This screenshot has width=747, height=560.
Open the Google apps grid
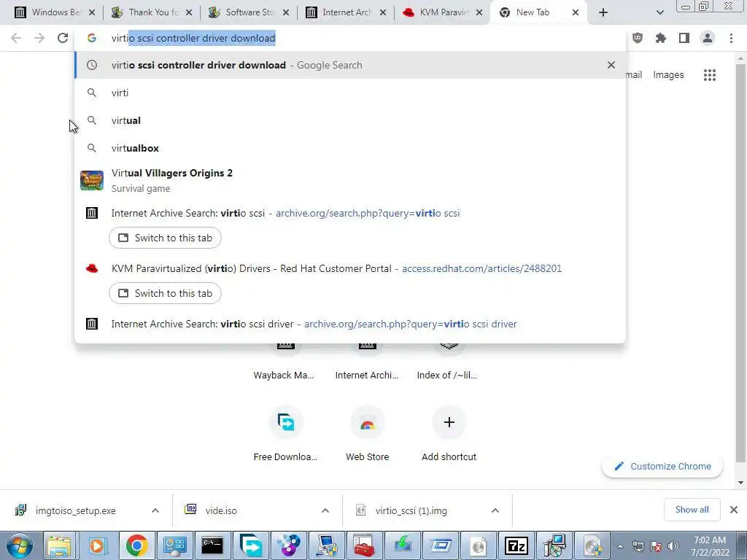tap(710, 75)
